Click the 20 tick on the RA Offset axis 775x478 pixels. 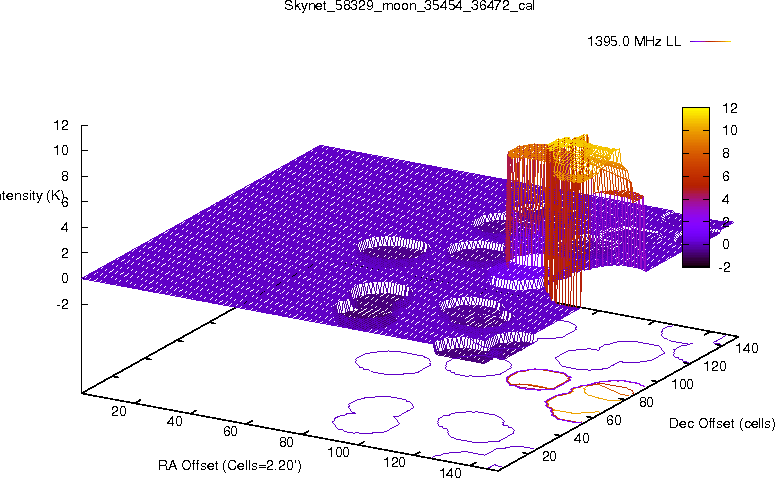(x=119, y=411)
